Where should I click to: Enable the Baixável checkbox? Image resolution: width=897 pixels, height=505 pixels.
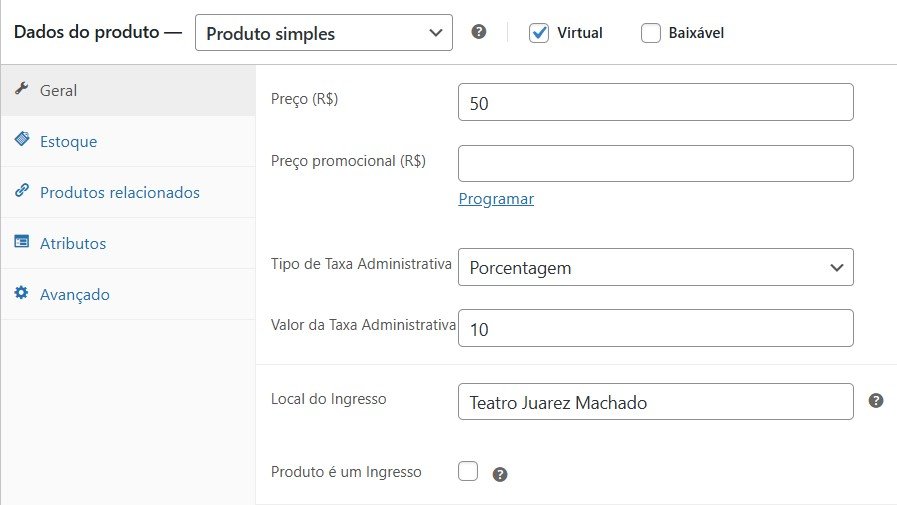(x=651, y=33)
